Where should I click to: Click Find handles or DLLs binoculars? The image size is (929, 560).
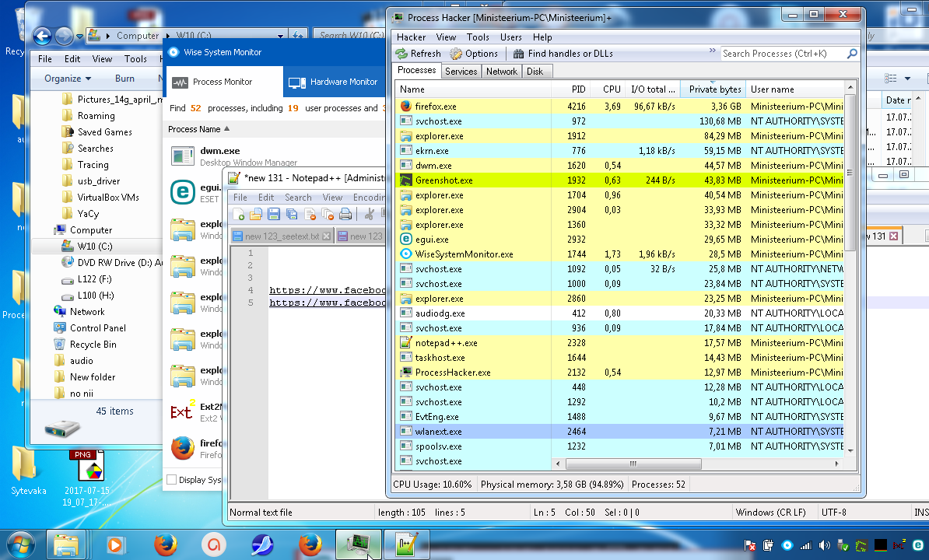(519, 54)
